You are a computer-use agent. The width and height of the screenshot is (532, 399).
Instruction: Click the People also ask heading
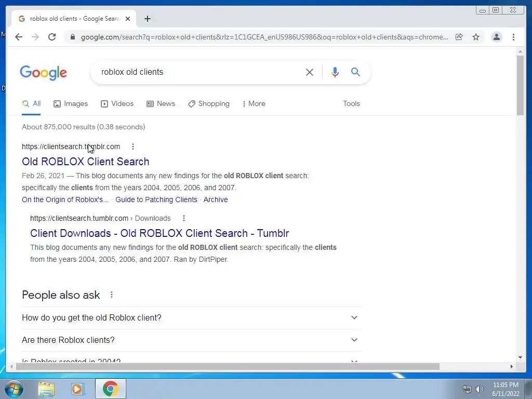coord(61,295)
